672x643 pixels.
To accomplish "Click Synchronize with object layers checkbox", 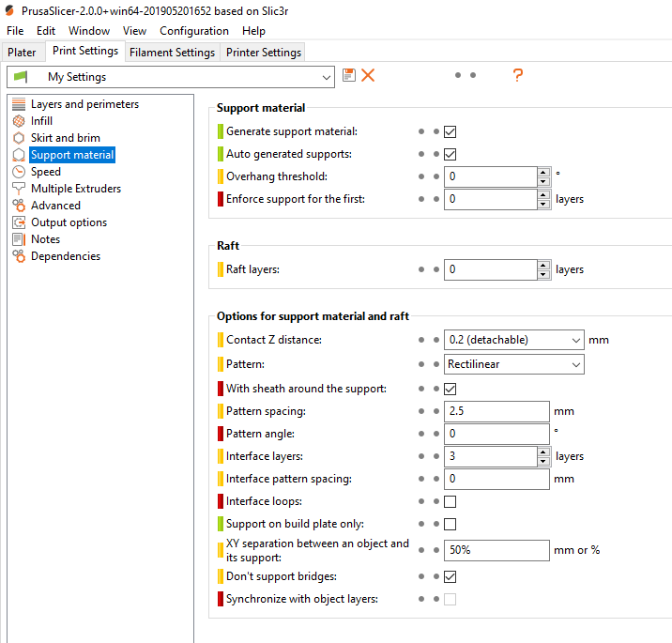I will click(x=450, y=599).
